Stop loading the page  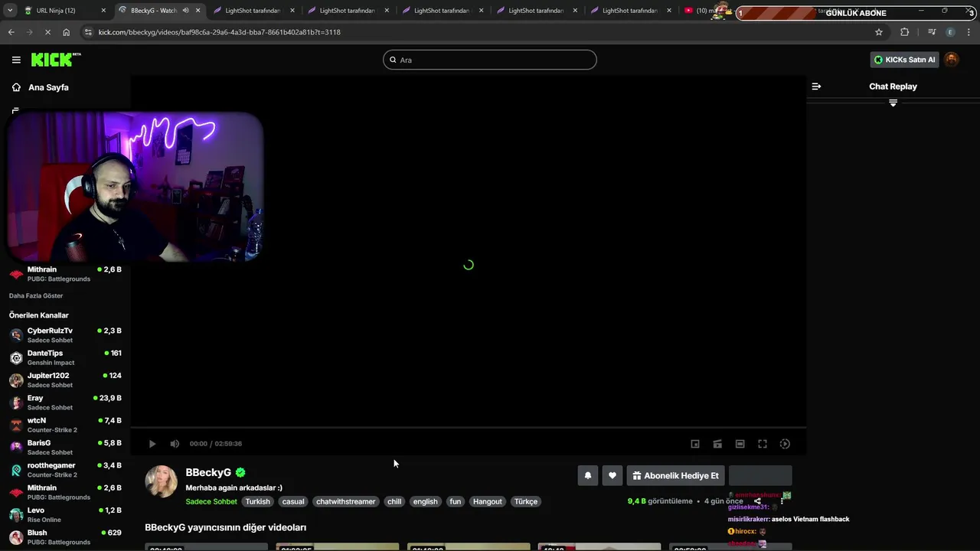coord(47,32)
